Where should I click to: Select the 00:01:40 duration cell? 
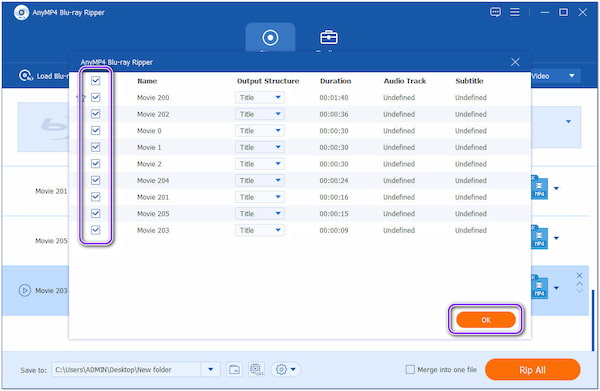334,98
